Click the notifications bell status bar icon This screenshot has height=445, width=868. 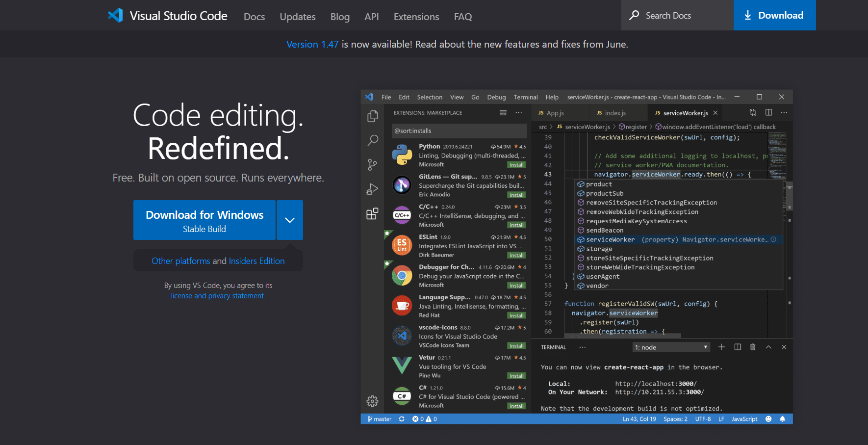(x=783, y=419)
